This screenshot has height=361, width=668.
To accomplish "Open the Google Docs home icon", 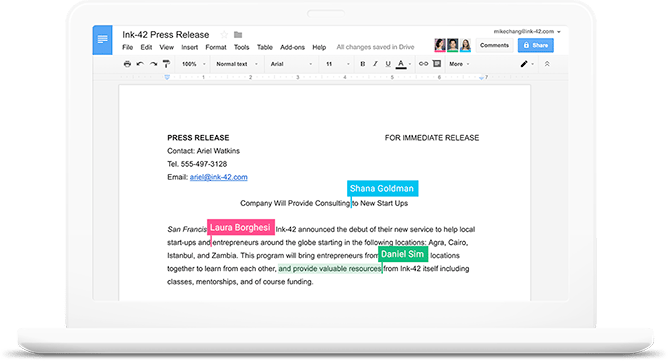I will click(102, 40).
